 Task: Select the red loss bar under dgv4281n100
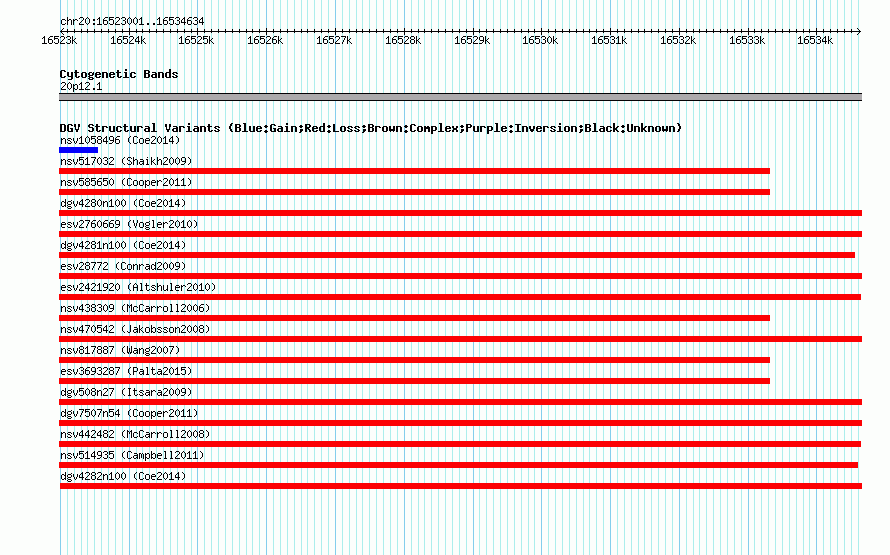tap(457, 255)
